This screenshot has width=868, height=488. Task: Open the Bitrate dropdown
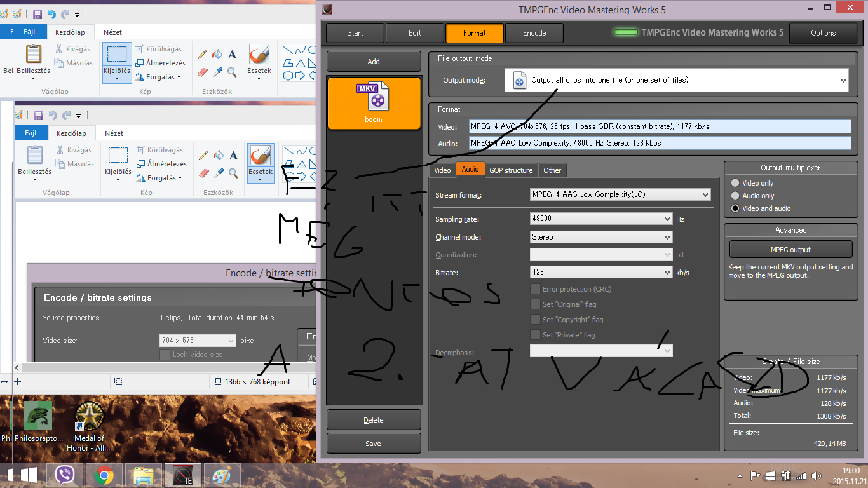point(601,273)
